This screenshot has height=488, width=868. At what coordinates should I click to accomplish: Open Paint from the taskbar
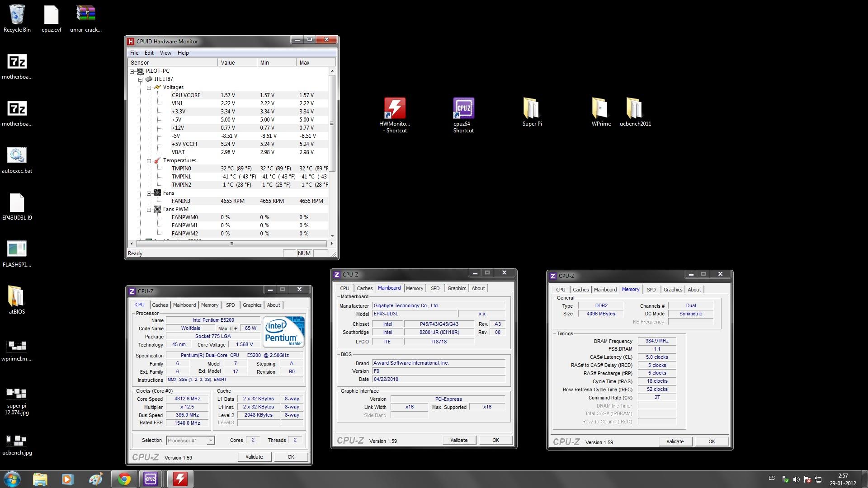[x=95, y=479]
